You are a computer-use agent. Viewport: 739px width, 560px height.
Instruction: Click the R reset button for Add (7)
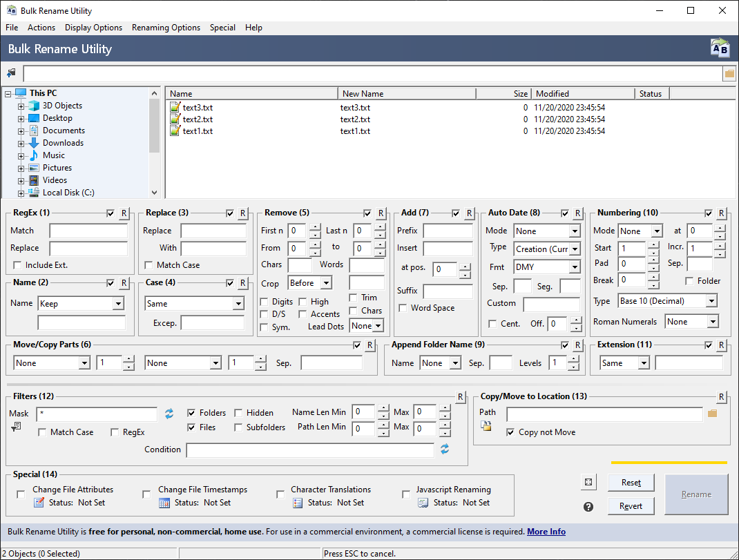(x=469, y=213)
